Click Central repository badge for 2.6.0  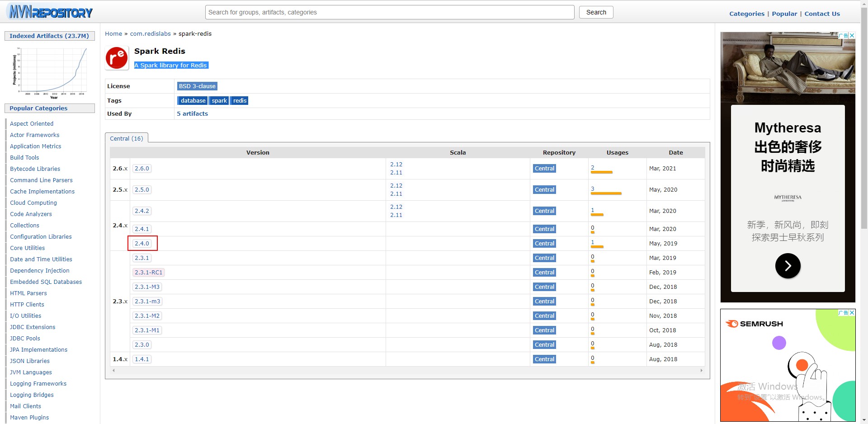point(544,168)
